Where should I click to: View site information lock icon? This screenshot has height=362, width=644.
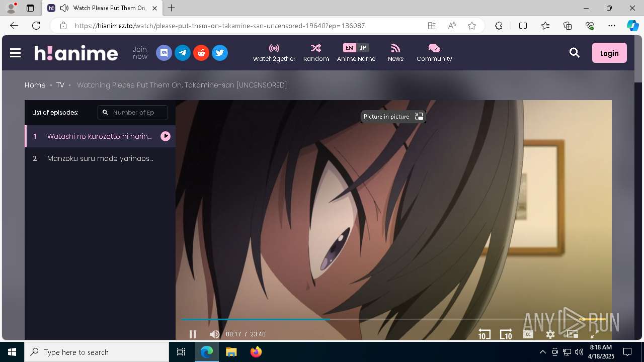click(x=63, y=26)
